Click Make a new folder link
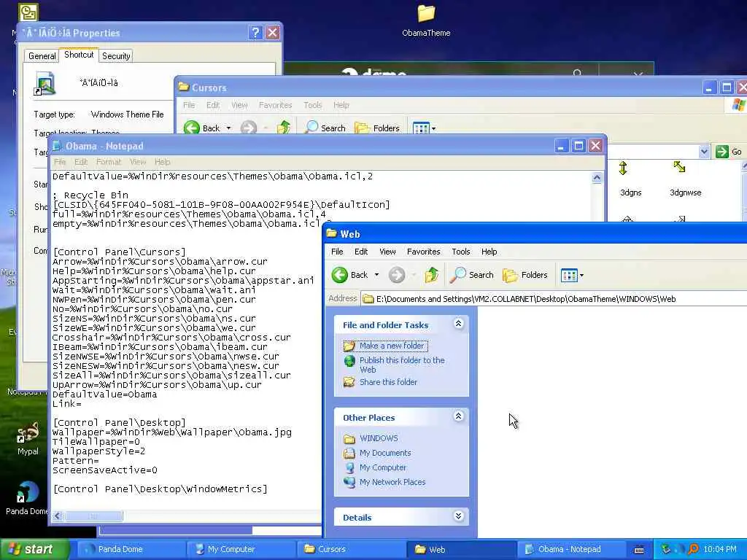Image resolution: width=747 pixels, height=560 pixels. pyautogui.click(x=392, y=346)
